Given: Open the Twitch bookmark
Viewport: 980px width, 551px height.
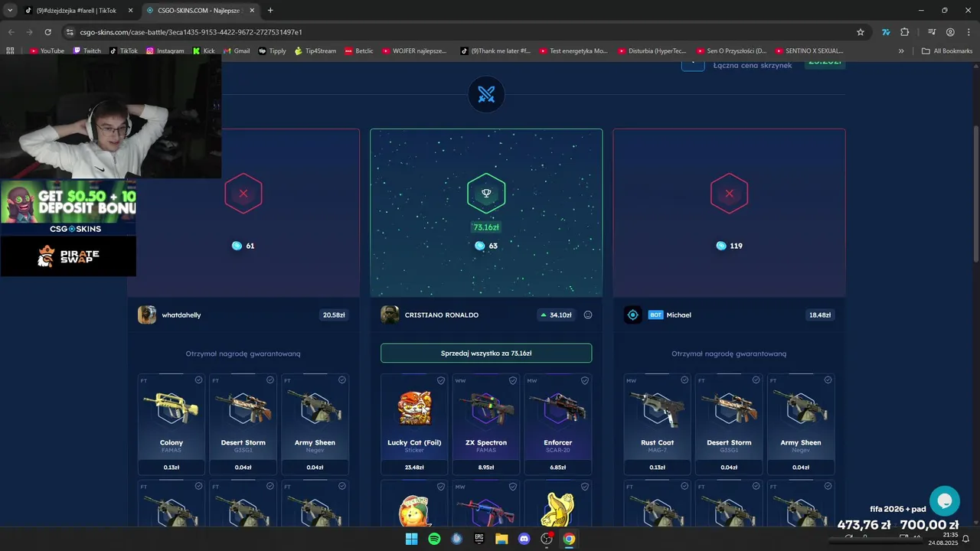Looking at the screenshot, I should (87, 51).
